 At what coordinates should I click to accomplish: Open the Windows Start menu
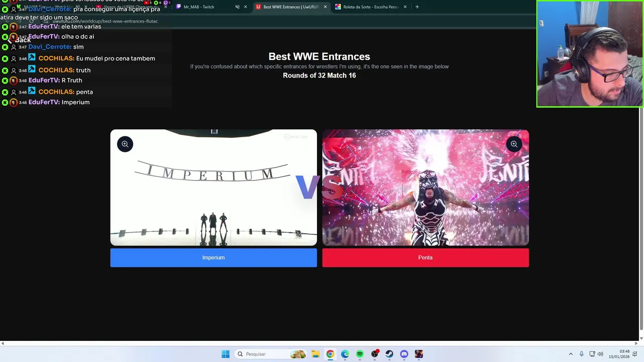tap(225, 354)
